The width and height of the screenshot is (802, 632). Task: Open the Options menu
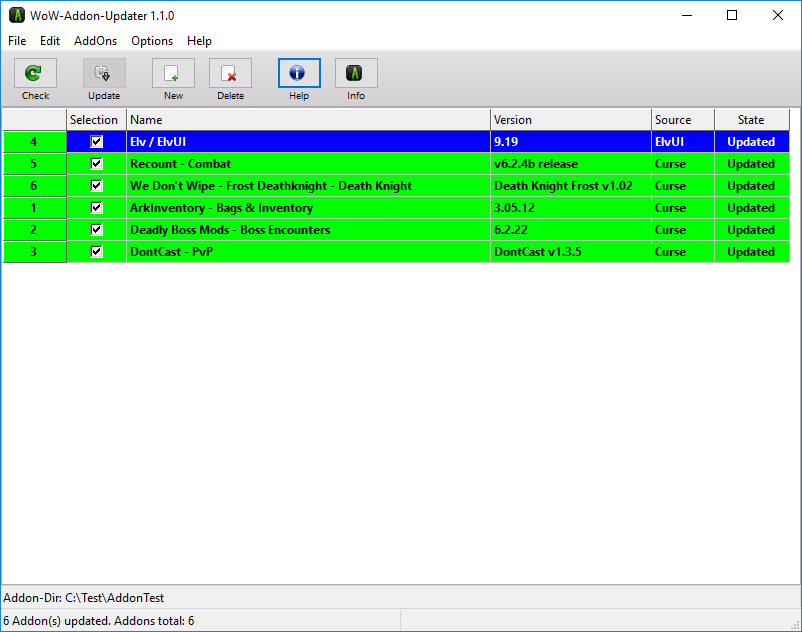152,41
